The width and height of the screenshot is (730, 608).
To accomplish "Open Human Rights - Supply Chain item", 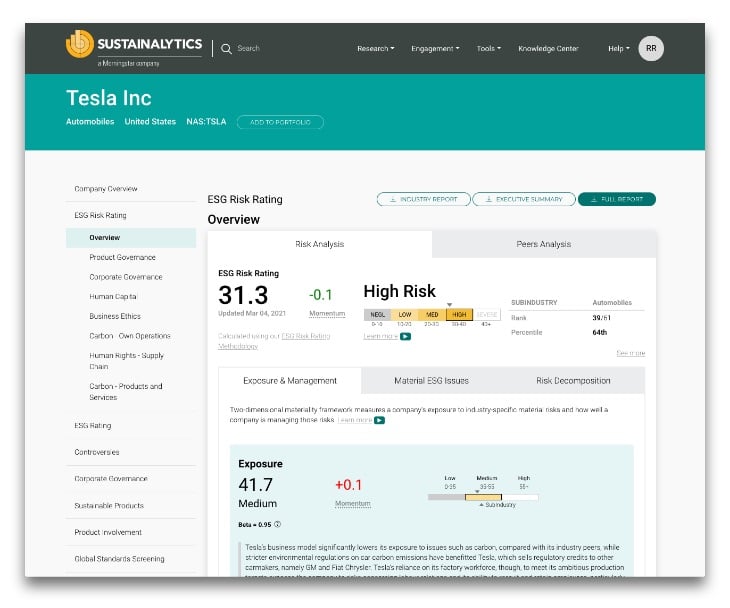I will pos(126,361).
